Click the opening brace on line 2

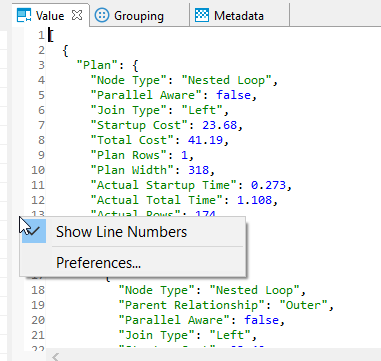click(65, 50)
